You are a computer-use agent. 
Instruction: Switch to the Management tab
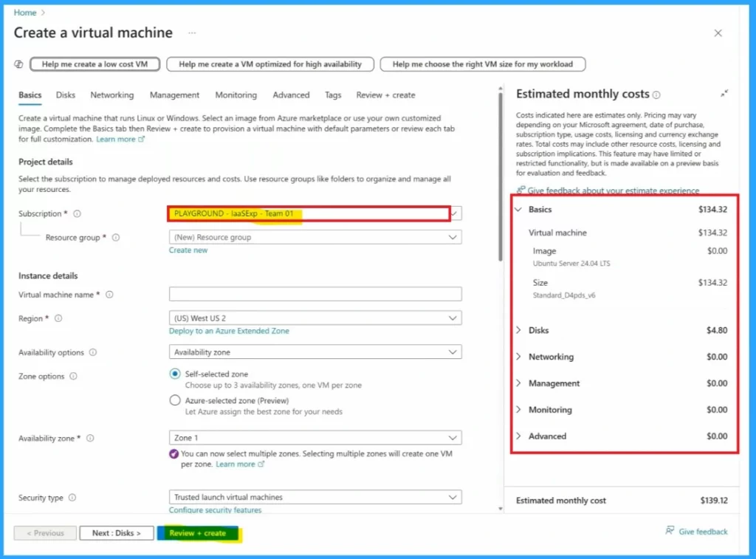point(174,95)
